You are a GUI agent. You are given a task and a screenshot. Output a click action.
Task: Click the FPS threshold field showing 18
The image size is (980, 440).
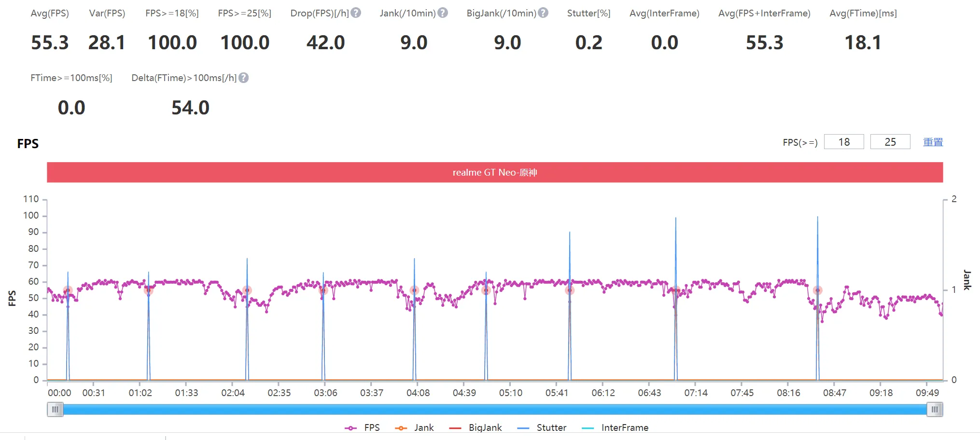pos(844,142)
